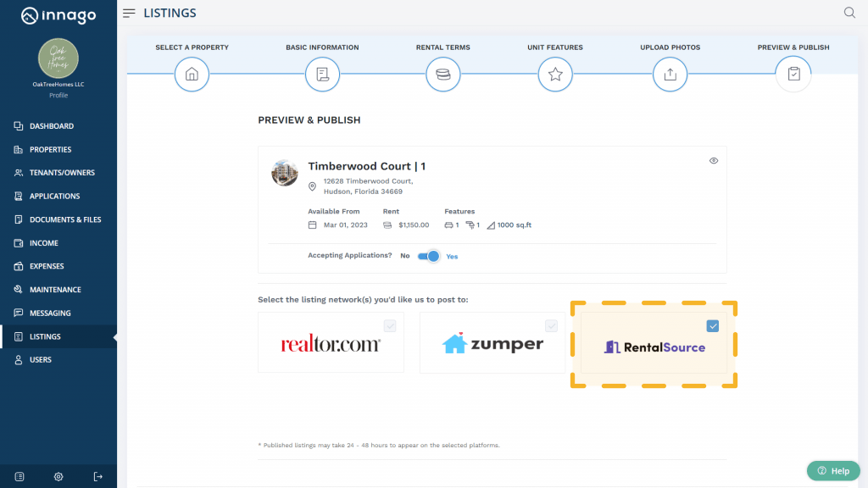Open the Tenants/Owners sidebar item
Screen dimensions: 868x488
click(x=62, y=173)
